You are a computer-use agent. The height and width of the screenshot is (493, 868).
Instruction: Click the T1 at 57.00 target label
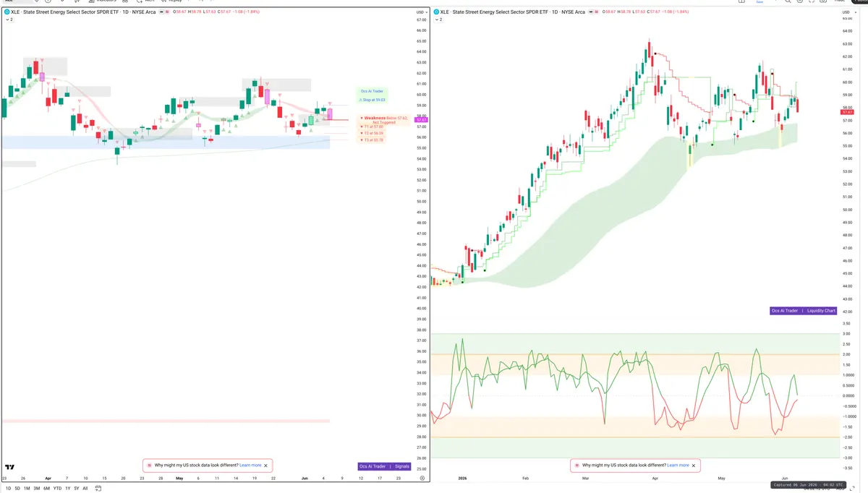point(372,127)
